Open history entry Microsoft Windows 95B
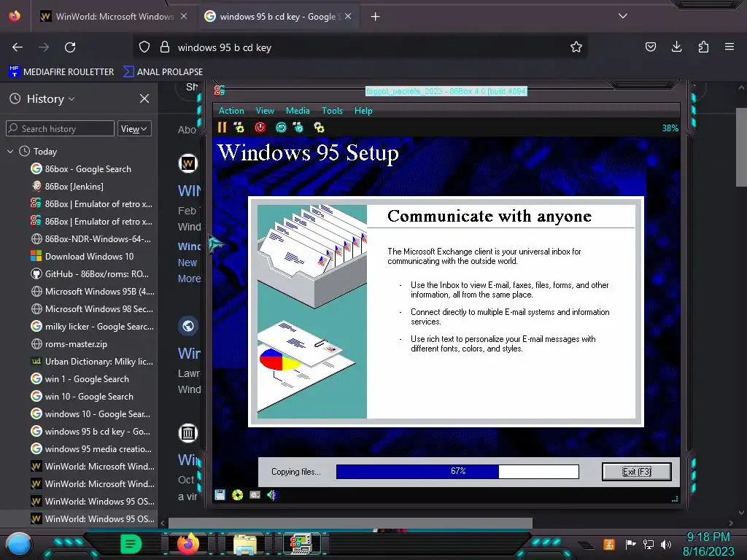 tap(93, 292)
